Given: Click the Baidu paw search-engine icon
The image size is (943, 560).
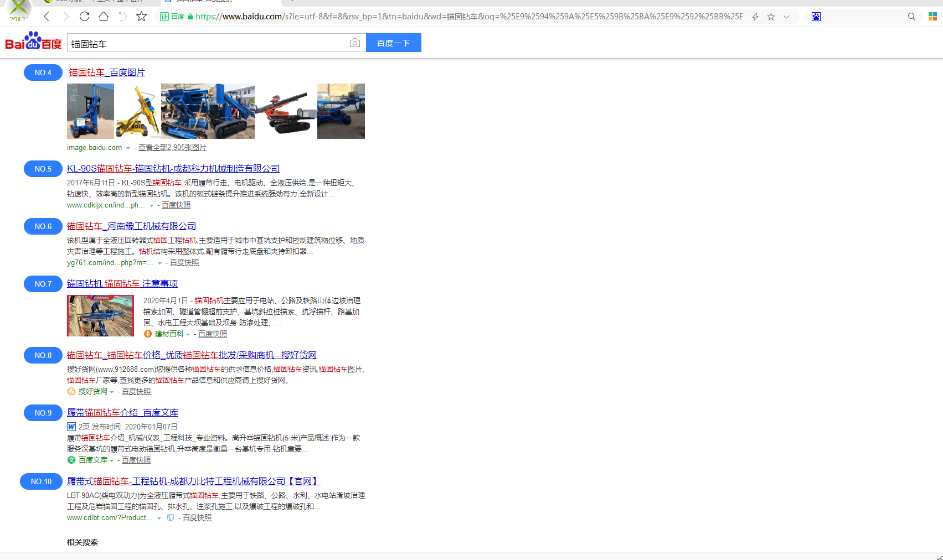Looking at the screenshot, I should [816, 17].
